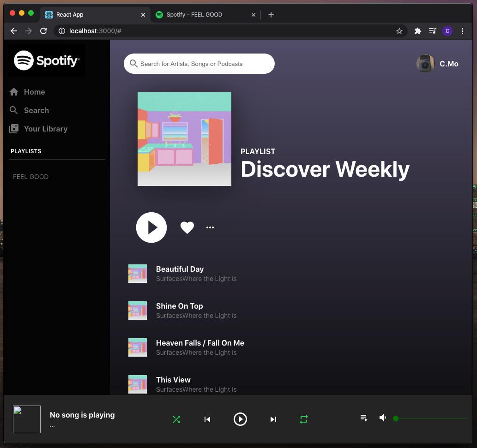Bookmark this page with the star icon
The height and width of the screenshot is (448, 477).
(399, 31)
